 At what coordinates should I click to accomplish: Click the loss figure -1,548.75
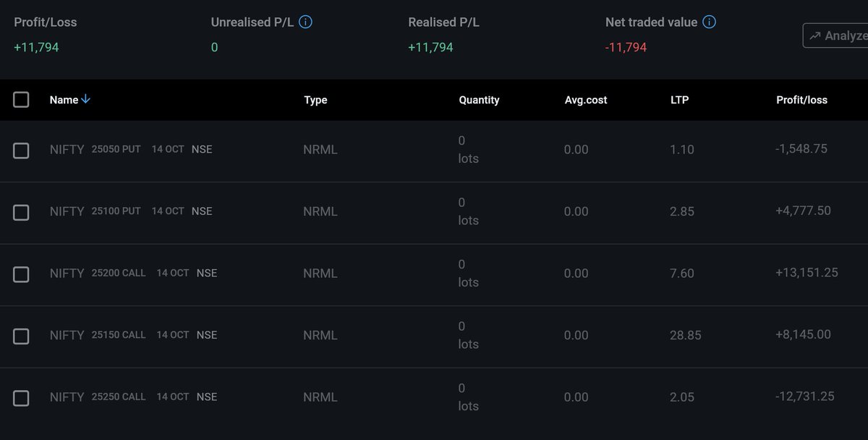(x=801, y=148)
